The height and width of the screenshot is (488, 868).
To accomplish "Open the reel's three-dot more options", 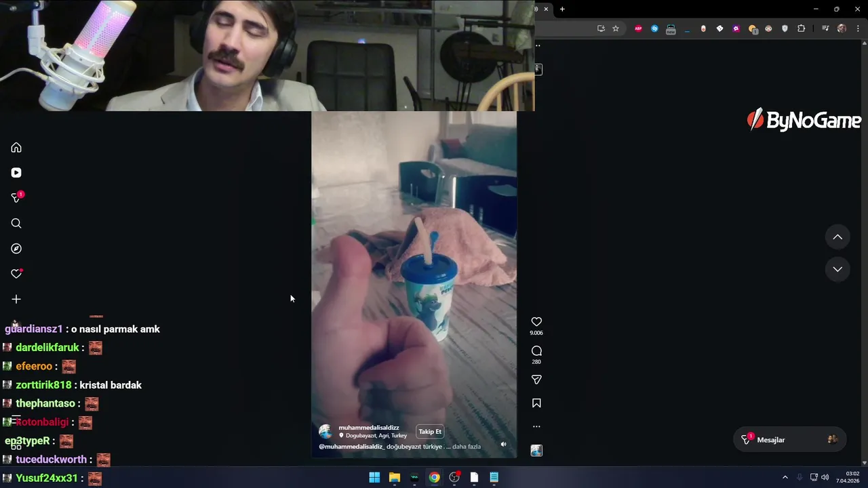I will tap(536, 426).
